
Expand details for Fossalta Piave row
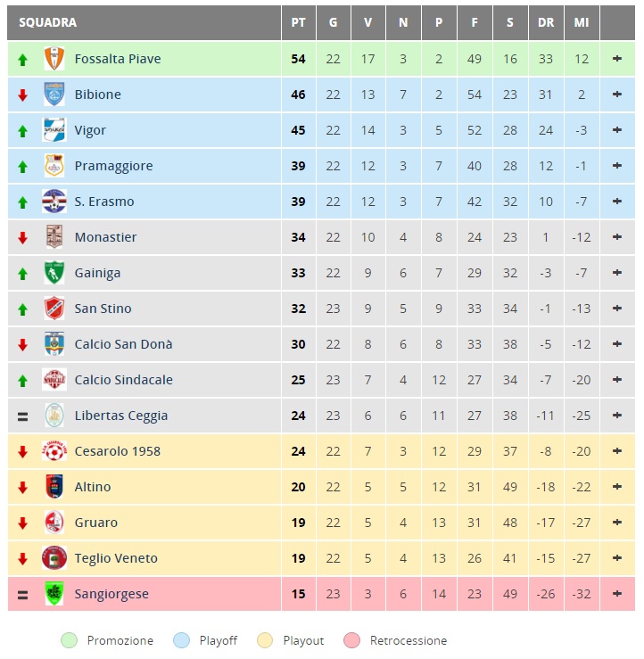pyautogui.click(x=617, y=59)
